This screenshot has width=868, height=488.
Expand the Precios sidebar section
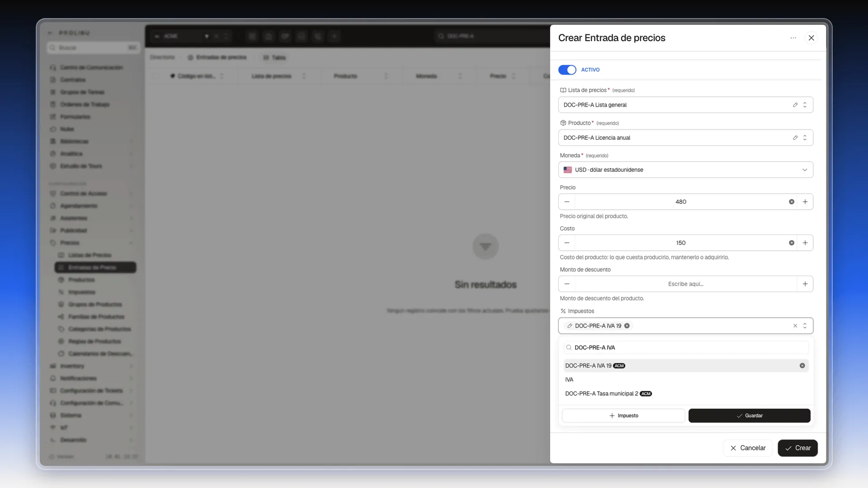[92, 243]
